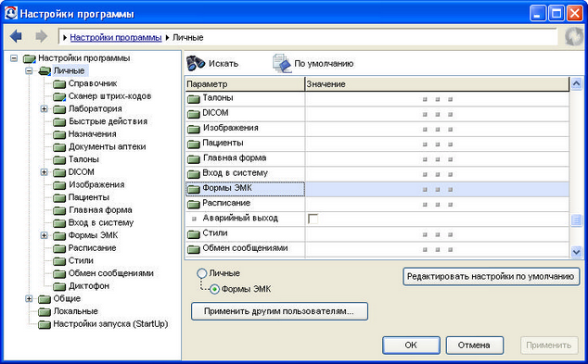Click folder icon beside 'Быстрые действия' in tree
The width and height of the screenshot is (588, 364).
point(59,121)
